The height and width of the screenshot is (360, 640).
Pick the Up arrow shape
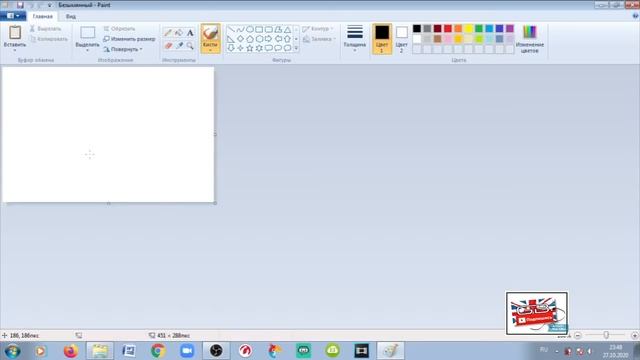coord(287,39)
